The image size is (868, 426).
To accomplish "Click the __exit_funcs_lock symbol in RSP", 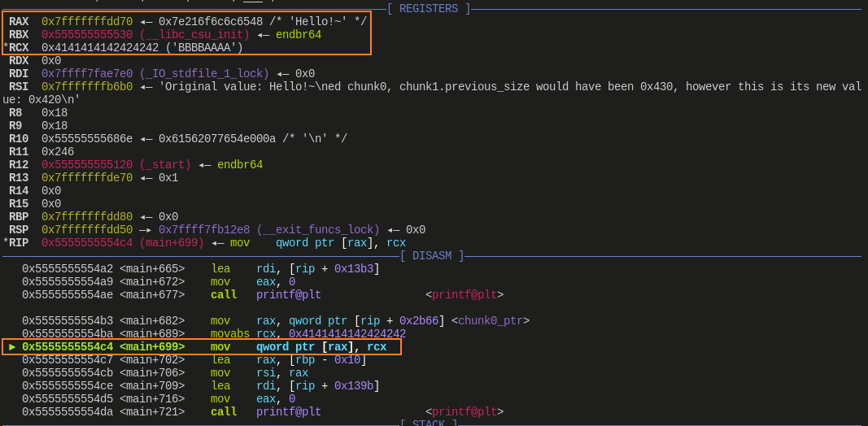I will click(318, 230).
